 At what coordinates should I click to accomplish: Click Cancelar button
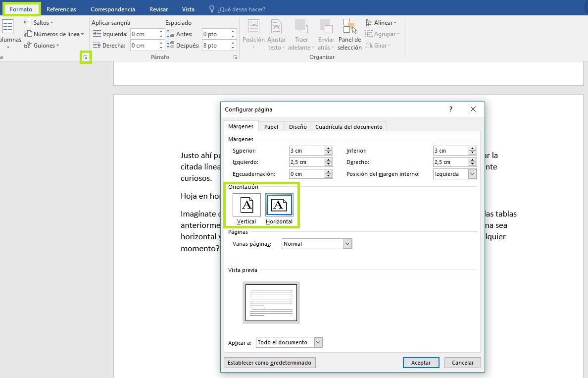[x=462, y=363]
